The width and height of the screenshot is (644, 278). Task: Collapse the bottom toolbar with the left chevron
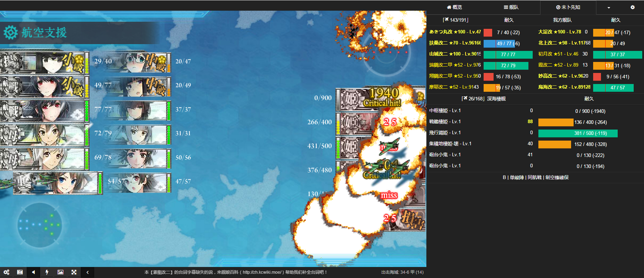(87, 272)
